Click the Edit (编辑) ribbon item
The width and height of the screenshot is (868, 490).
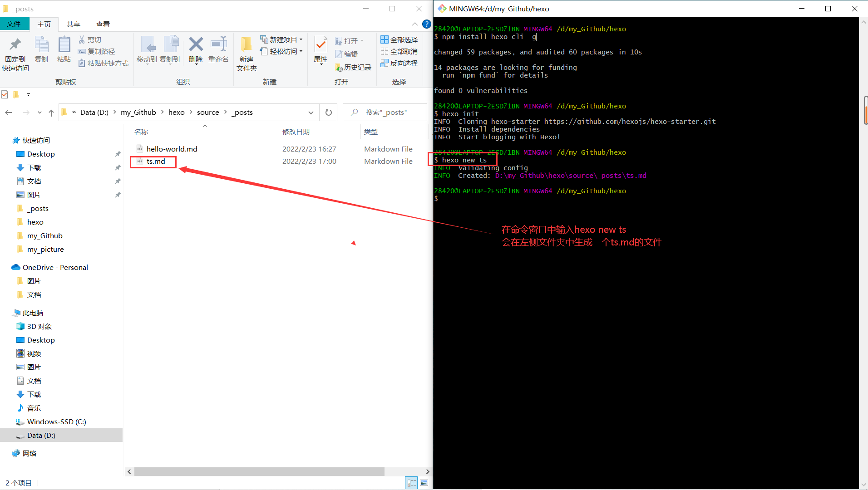pos(346,54)
